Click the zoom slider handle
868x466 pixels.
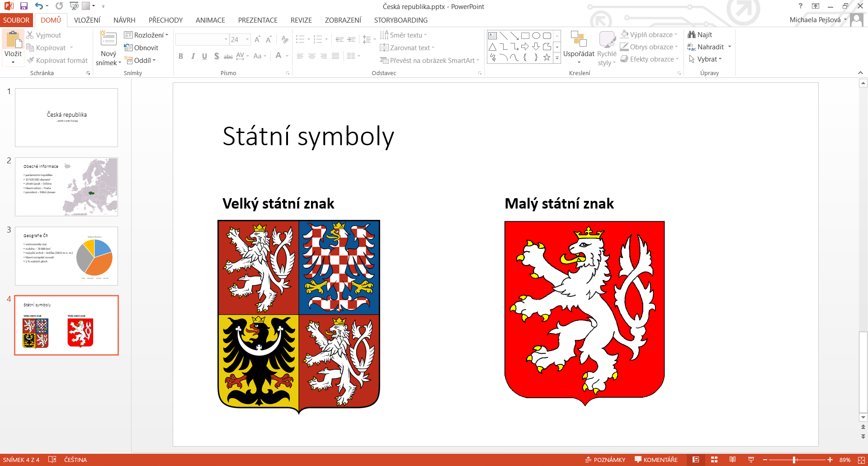[794, 460]
